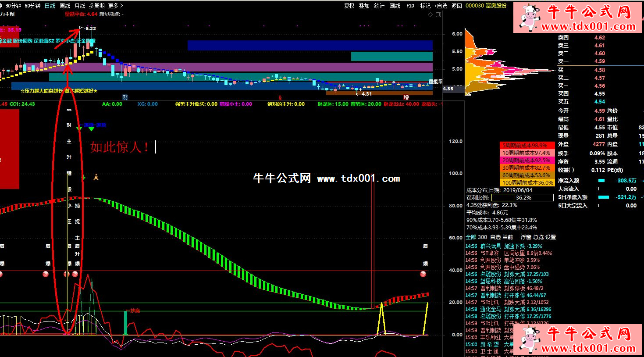Click the 财 financial marker under the candlesticks
The image size is (644, 357).
click(x=125, y=97)
